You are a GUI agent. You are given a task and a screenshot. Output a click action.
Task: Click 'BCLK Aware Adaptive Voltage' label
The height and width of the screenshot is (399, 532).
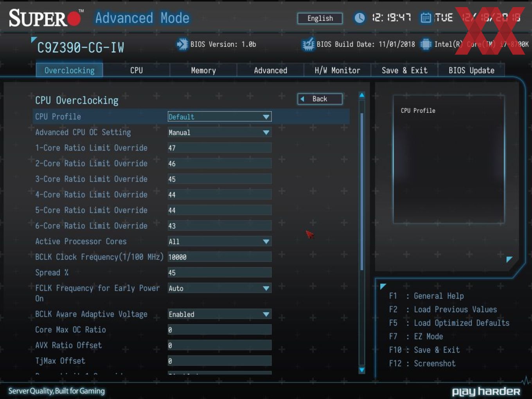coord(91,314)
